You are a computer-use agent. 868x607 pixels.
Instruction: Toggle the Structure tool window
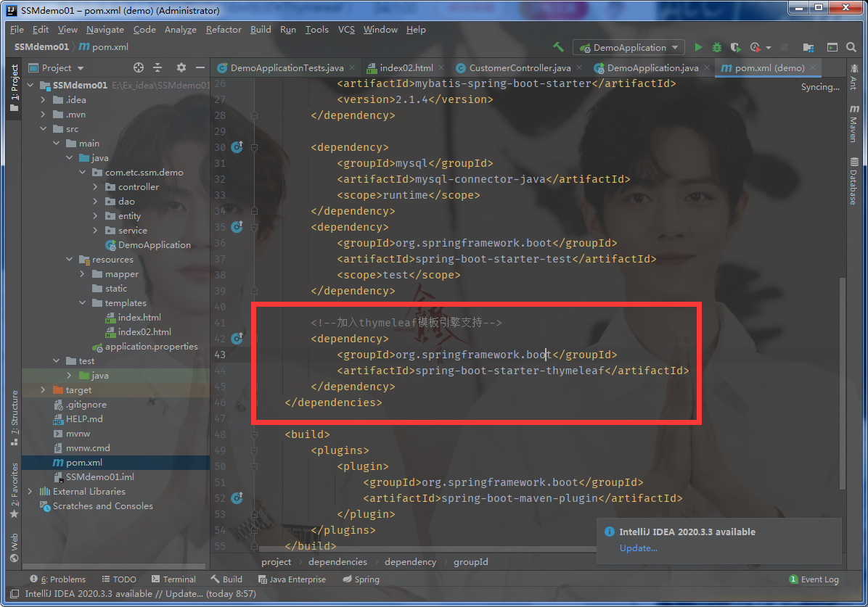coord(15,418)
